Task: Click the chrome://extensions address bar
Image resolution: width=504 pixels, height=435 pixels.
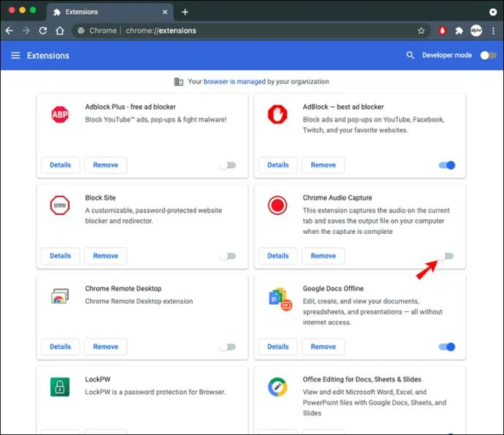Action: click(x=251, y=31)
